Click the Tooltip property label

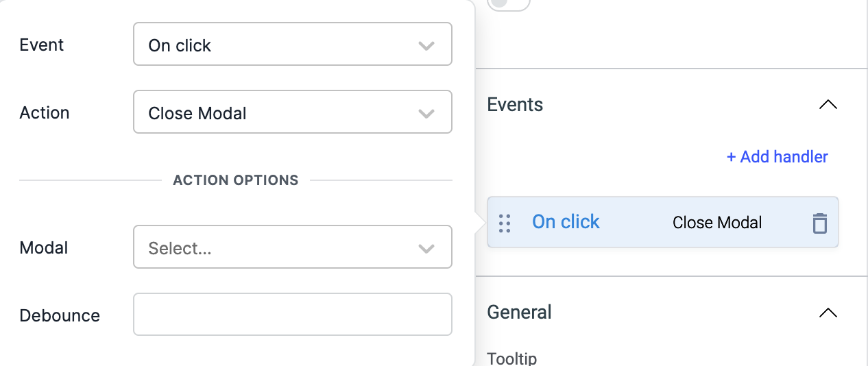click(511, 358)
